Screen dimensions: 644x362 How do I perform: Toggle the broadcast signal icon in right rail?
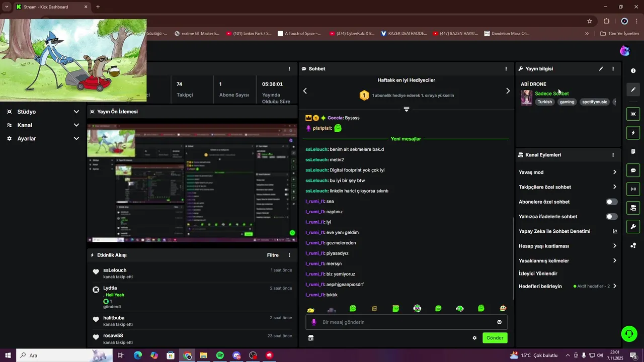633,189
